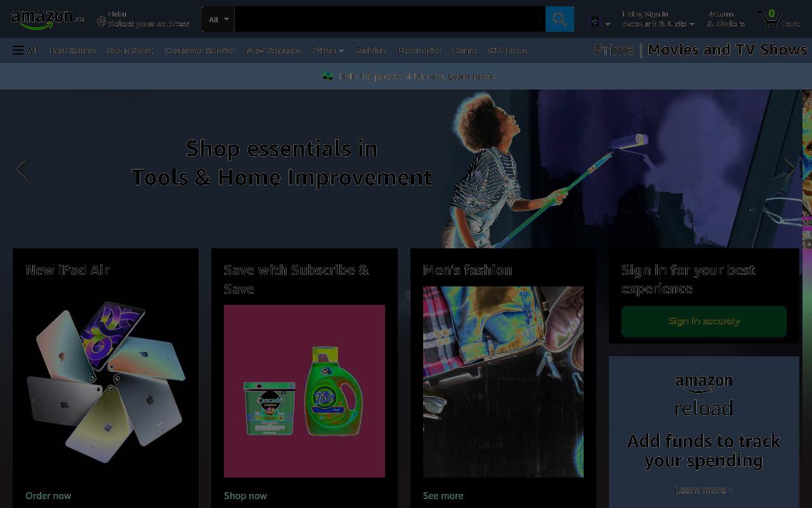The height and width of the screenshot is (508, 812).
Task: Go to previous hero banner slide
Action: (x=23, y=169)
